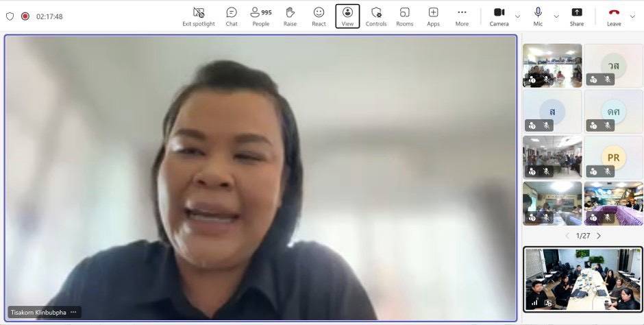Screen dimensions: 644x325
Task: Select the participant tile with initial ส
Action: coord(552,111)
